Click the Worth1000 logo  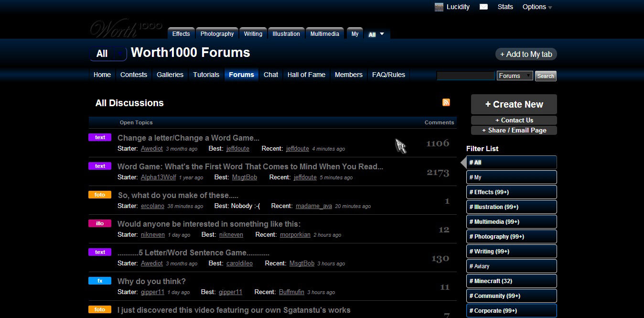(x=126, y=28)
